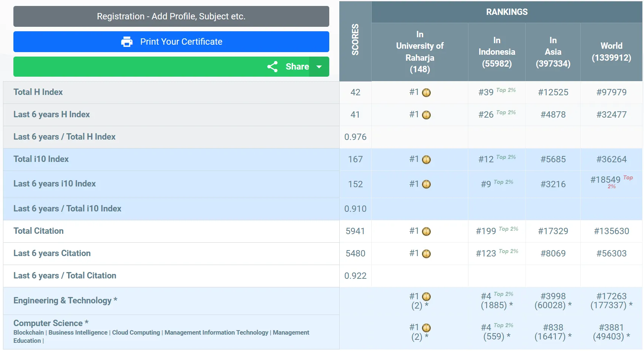
Task: Click the medal icon in Total H Index row
Action: (x=426, y=93)
